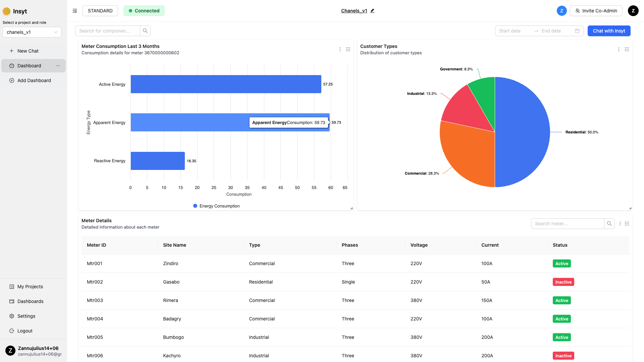Image resolution: width=644 pixels, height=362 pixels.
Task: Click the Active status badge for Mtr001
Action: pyautogui.click(x=561, y=263)
